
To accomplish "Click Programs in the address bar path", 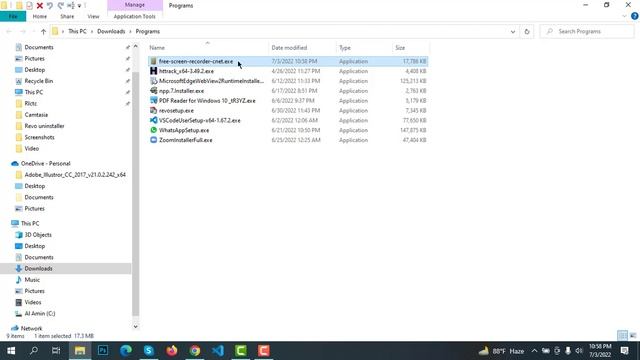I will pos(148,31).
